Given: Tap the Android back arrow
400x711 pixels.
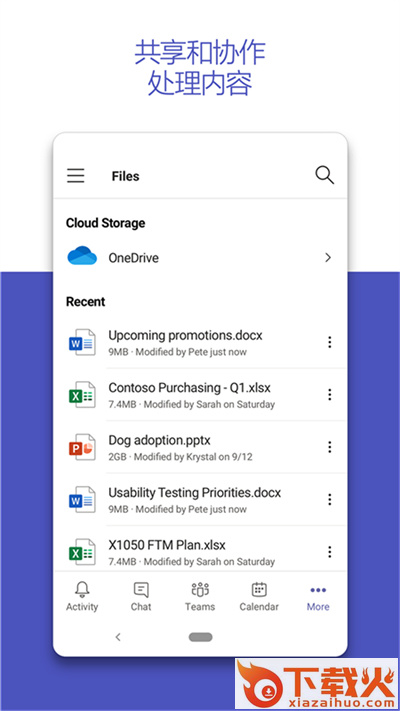Looking at the screenshot, I should tap(118, 637).
